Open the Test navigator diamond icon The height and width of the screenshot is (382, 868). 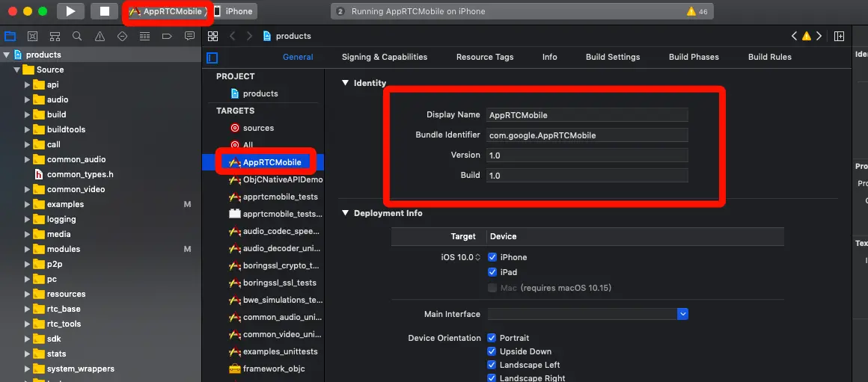[122, 36]
